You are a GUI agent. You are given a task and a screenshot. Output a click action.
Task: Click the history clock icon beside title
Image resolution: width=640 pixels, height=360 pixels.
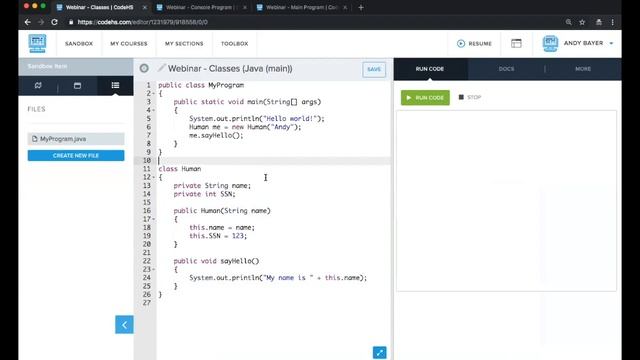(x=144, y=69)
